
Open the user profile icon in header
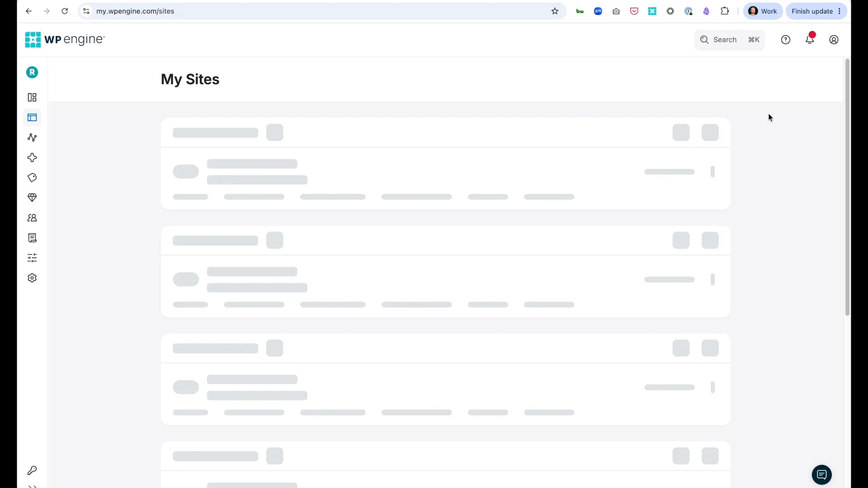[x=834, y=40]
